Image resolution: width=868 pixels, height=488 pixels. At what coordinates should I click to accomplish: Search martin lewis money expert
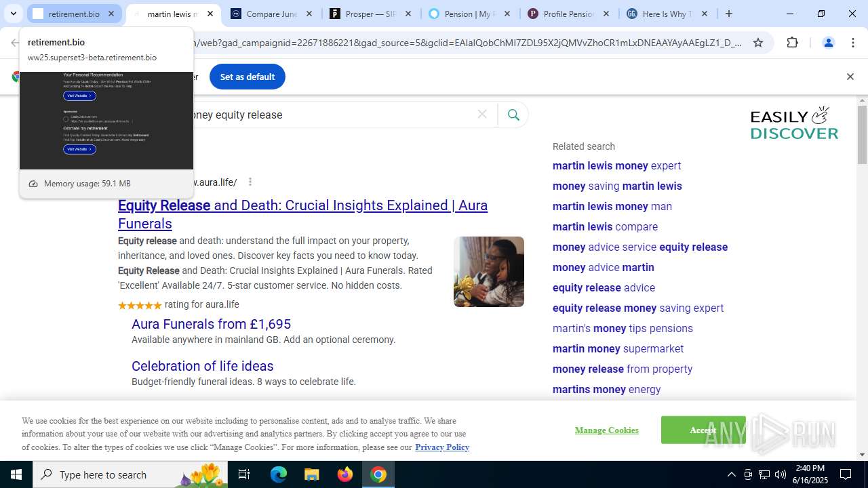pyautogui.click(x=616, y=165)
